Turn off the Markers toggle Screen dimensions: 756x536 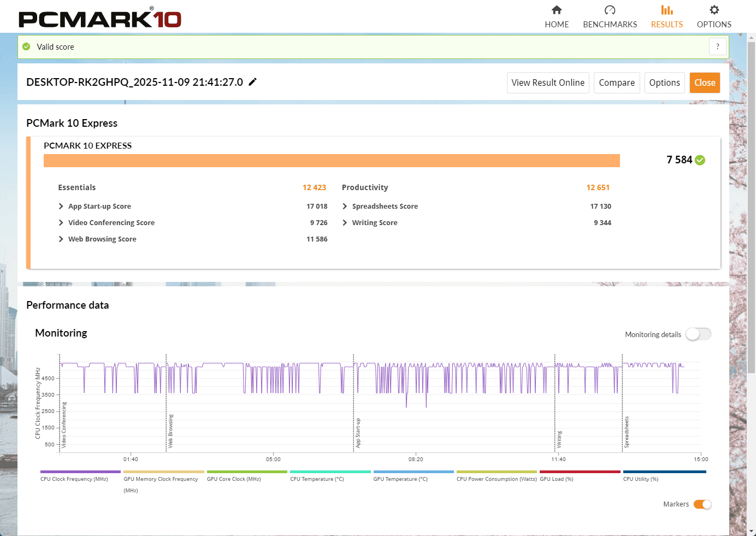pyautogui.click(x=702, y=504)
